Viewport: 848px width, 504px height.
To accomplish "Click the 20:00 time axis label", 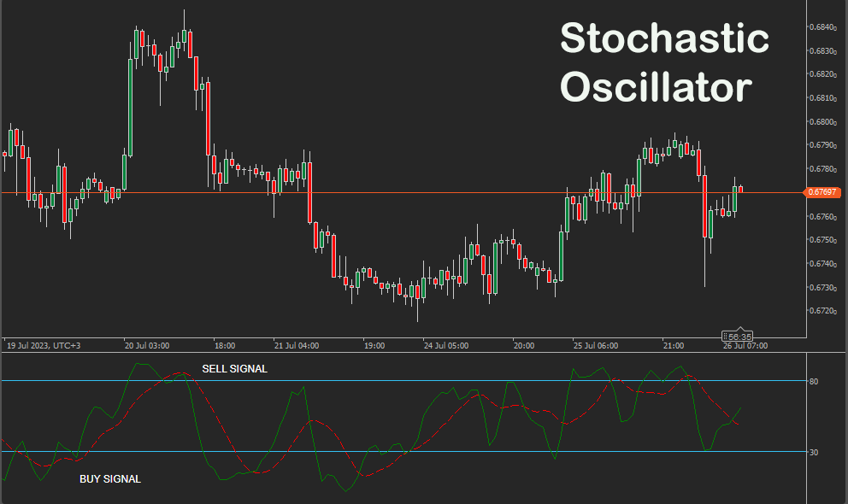I will [523, 346].
